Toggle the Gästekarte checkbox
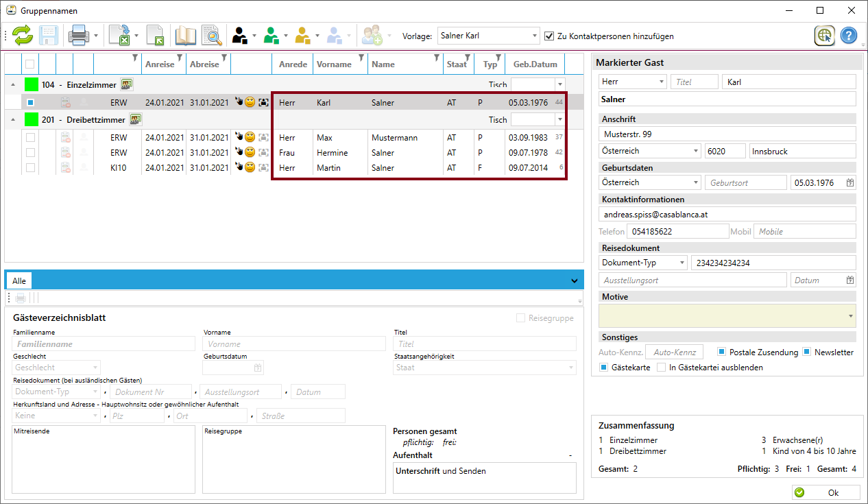 coord(604,367)
